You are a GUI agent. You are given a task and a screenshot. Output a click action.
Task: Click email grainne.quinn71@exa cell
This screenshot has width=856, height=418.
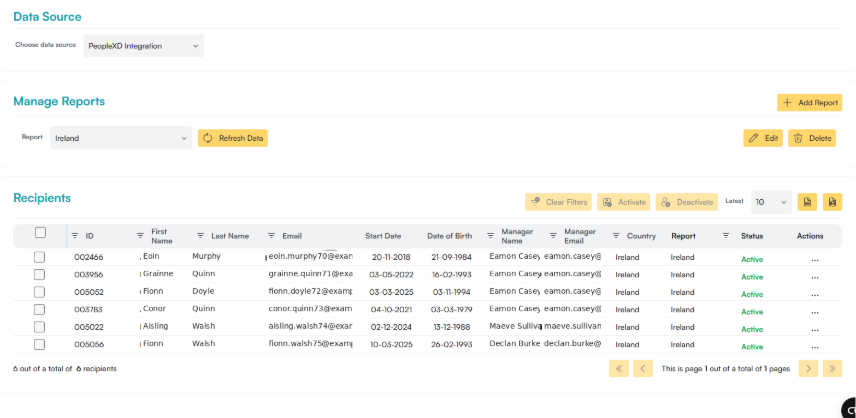[x=310, y=273]
